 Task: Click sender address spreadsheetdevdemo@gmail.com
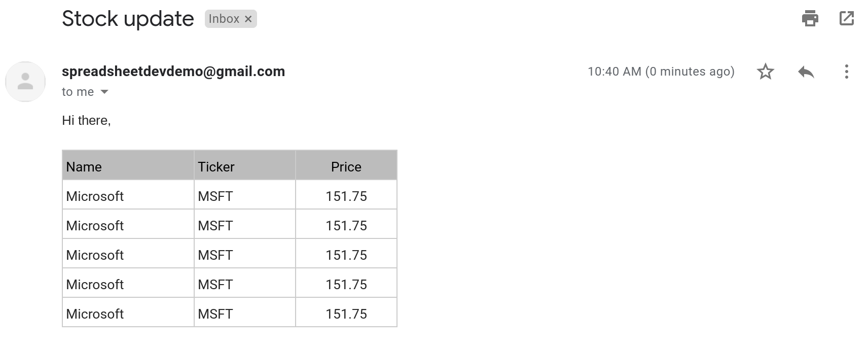coord(173,72)
